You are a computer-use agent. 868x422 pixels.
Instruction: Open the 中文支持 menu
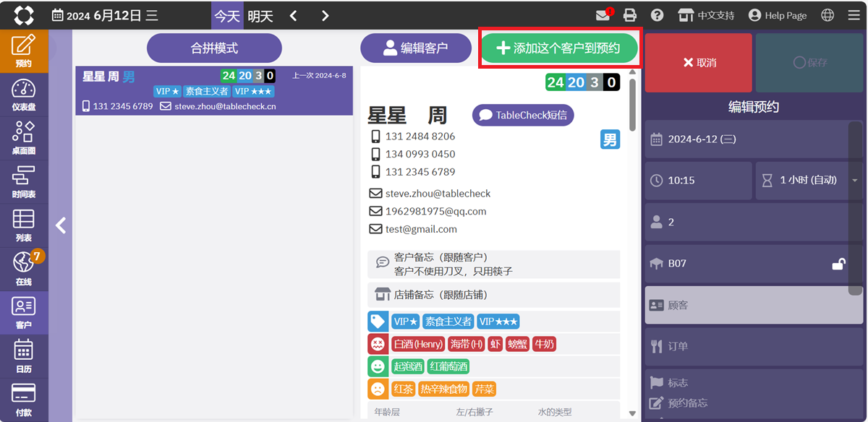point(705,15)
